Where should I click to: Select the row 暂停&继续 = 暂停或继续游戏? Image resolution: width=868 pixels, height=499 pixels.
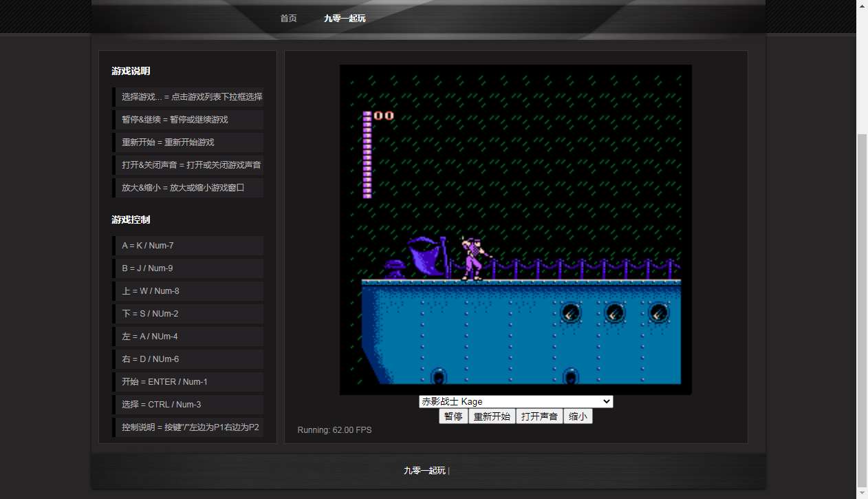pyautogui.click(x=188, y=120)
